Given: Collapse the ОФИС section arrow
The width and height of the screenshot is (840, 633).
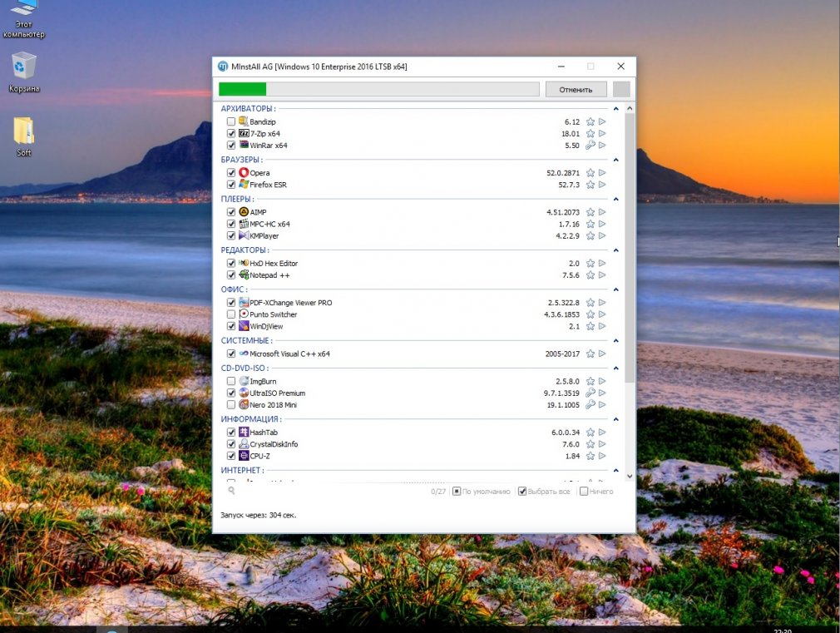Looking at the screenshot, I should pos(616,289).
